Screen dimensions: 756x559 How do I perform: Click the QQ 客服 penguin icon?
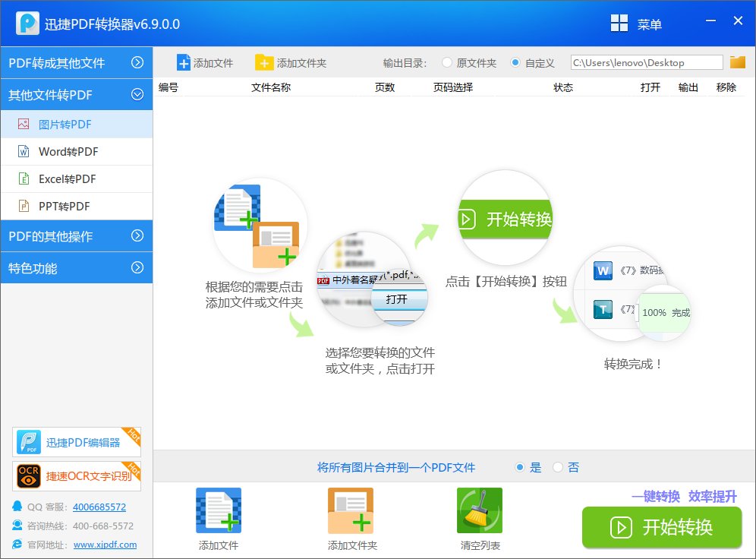tap(17, 506)
